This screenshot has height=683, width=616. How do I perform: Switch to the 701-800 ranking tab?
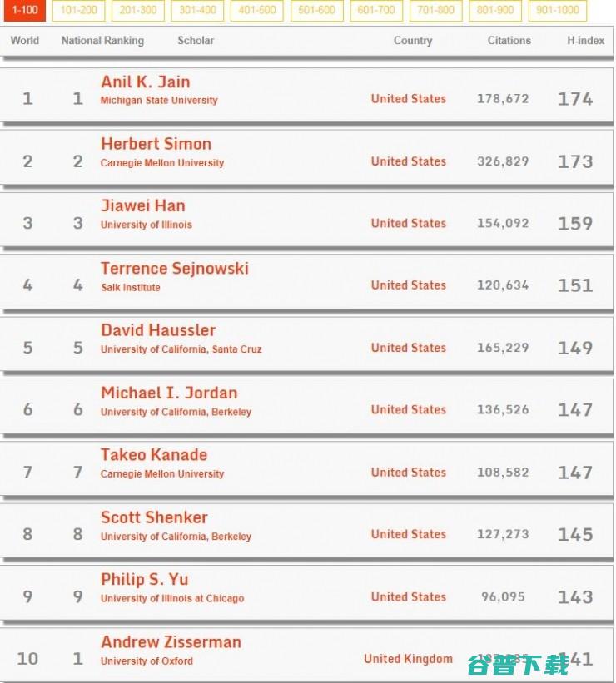click(x=435, y=10)
